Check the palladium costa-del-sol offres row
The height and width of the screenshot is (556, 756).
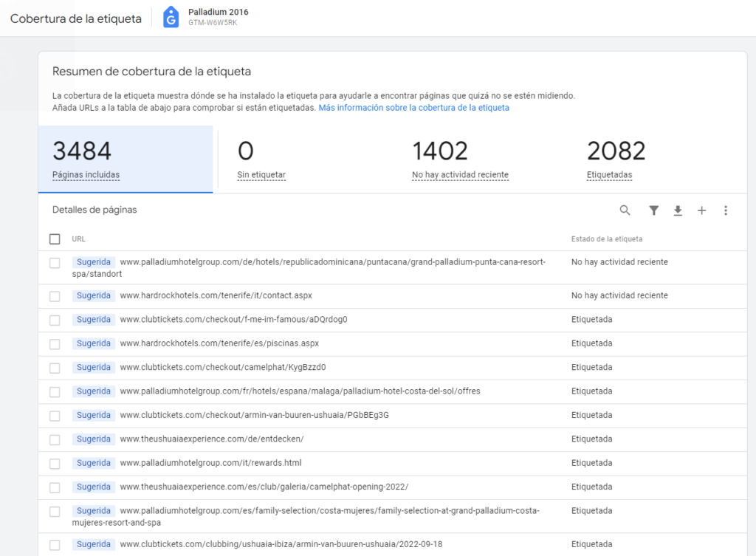click(x=55, y=391)
